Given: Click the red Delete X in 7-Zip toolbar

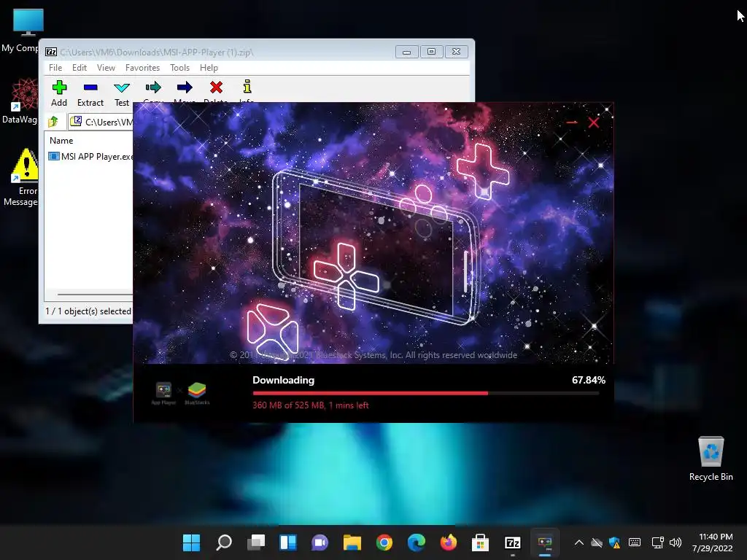Looking at the screenshot, I should (216, 87).
